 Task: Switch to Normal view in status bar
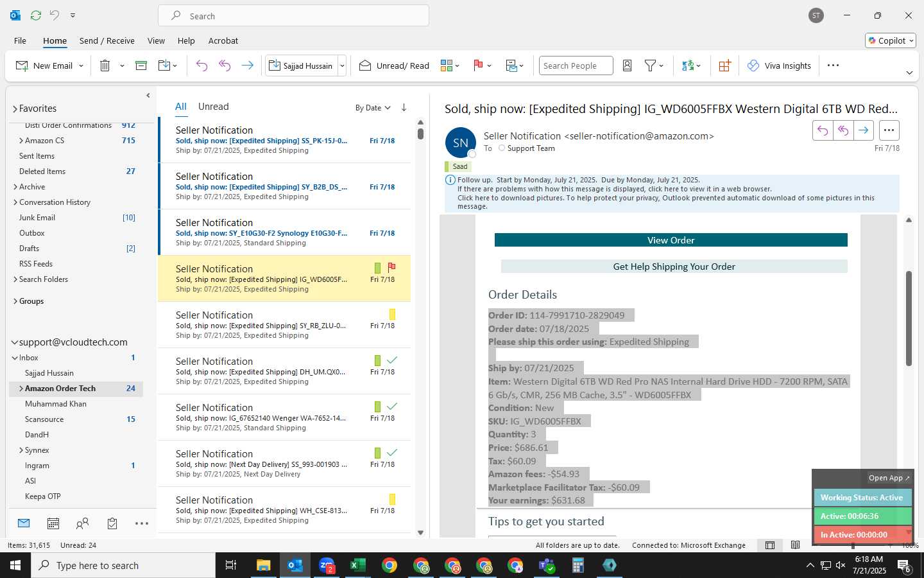(770, 545)
